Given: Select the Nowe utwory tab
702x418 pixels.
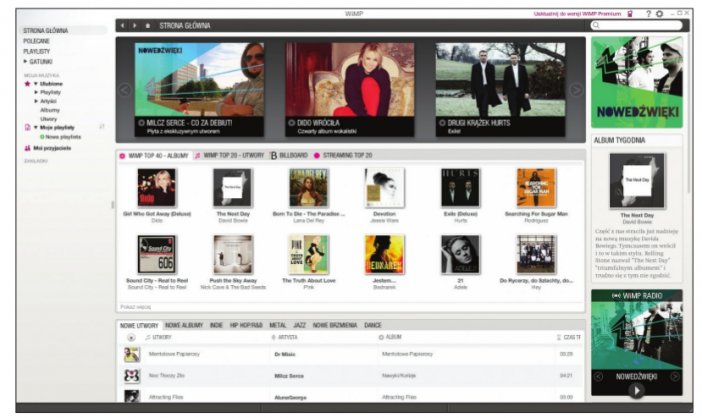Looking at the screenshot, I should (x=139, y=325).
